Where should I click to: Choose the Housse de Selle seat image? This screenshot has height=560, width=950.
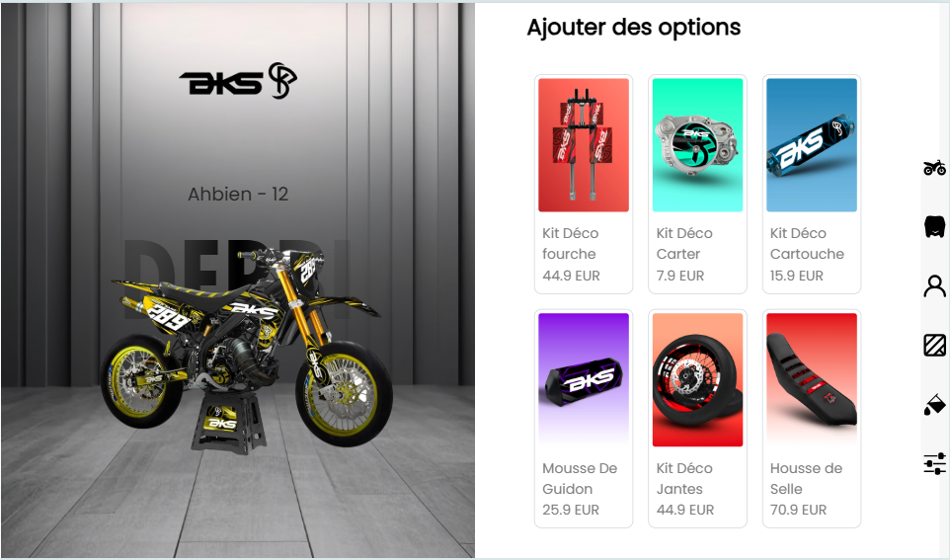812,380
